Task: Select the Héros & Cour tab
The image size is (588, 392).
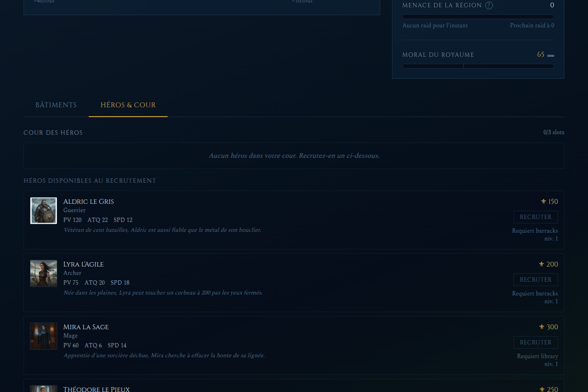Action: 128,105
